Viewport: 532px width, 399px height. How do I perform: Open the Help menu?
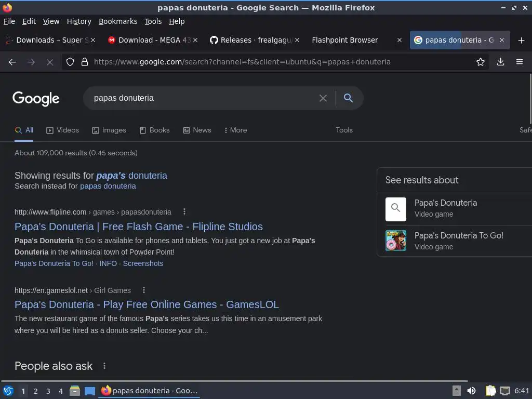[177, 21]
